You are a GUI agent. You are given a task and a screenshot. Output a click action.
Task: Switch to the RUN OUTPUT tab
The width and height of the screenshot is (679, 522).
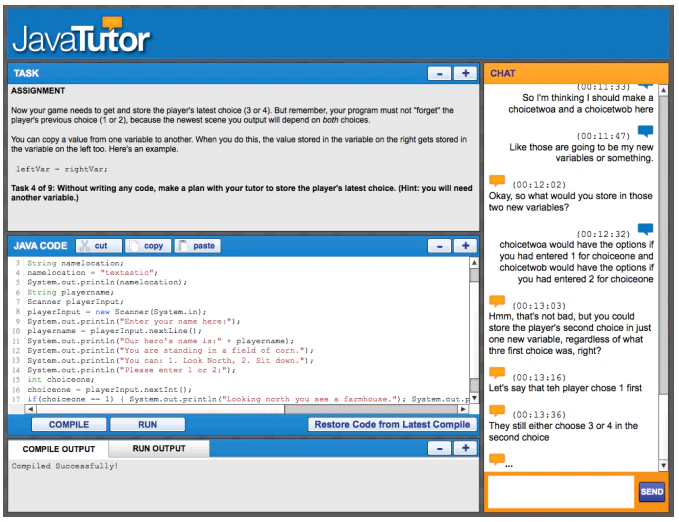click(x=159, y=448)
